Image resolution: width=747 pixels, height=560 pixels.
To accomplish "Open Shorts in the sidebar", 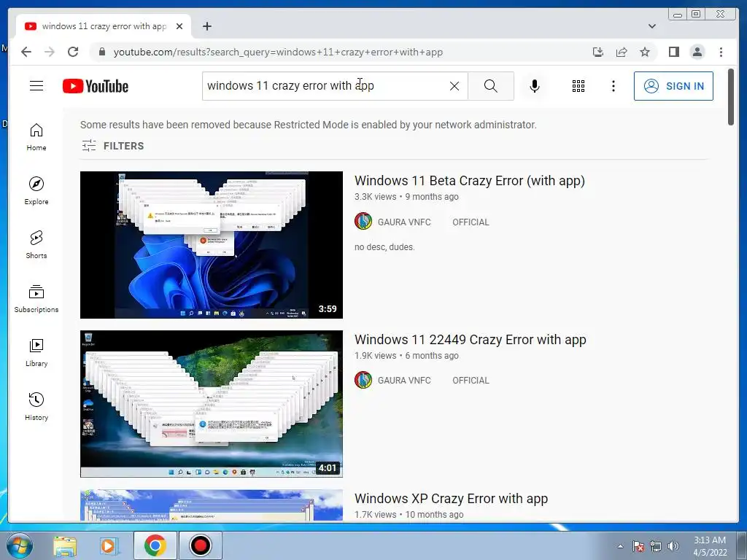I will [36, 245].
